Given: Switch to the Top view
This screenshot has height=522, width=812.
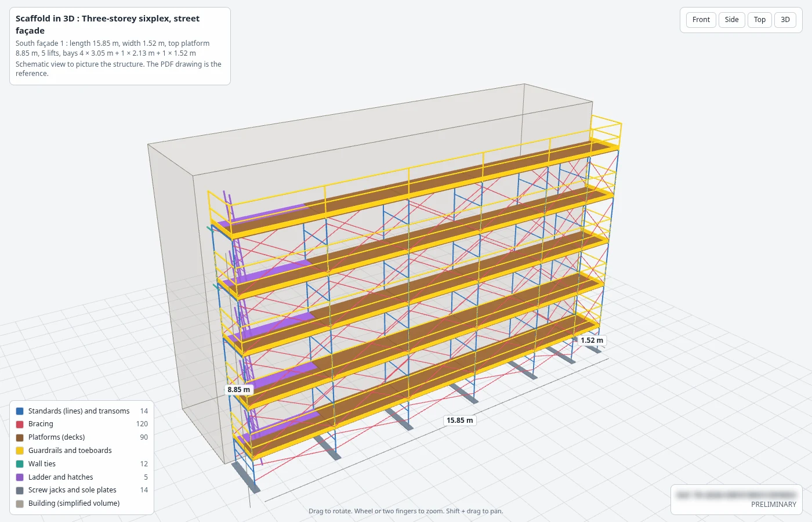Looking at the screenshot, I should point(760,20).
